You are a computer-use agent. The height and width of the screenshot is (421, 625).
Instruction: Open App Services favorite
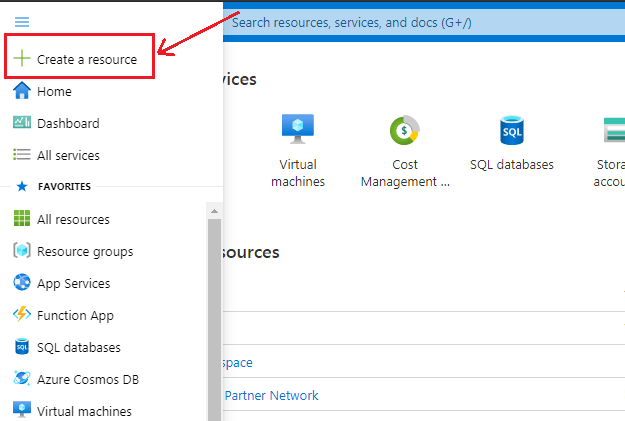click(74, 283)
